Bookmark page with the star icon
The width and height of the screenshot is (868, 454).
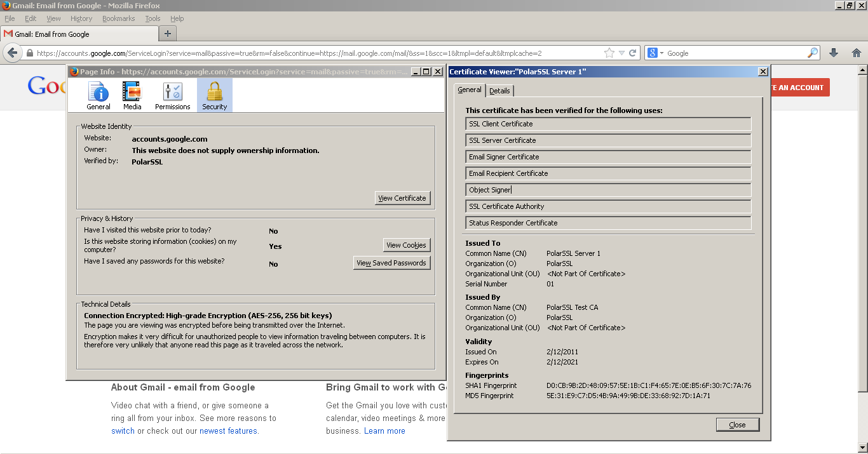[x=609, y=53]
